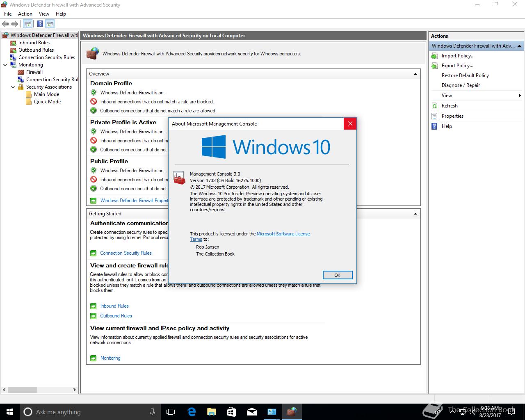Image resolution: width=525 pixels, height=420 pixels.
Task: Select Inbound Rules in console tree
Action: 34,43
